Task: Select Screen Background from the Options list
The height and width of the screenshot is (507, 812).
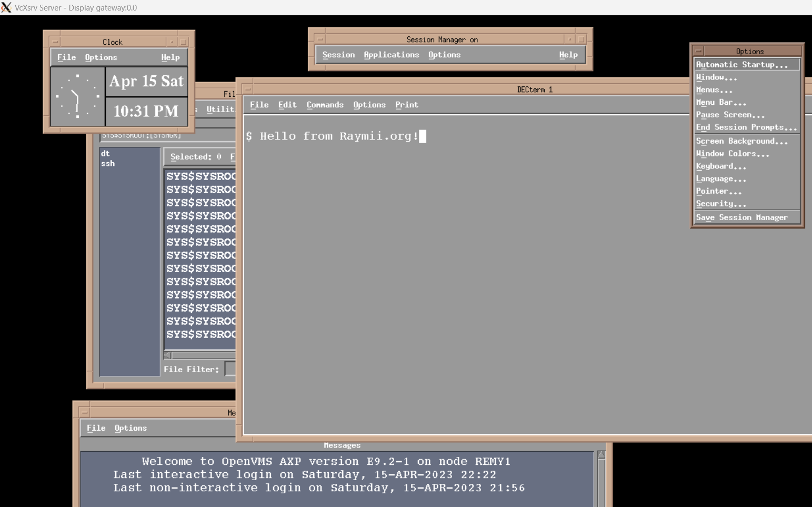Action: tap(741, 141)
